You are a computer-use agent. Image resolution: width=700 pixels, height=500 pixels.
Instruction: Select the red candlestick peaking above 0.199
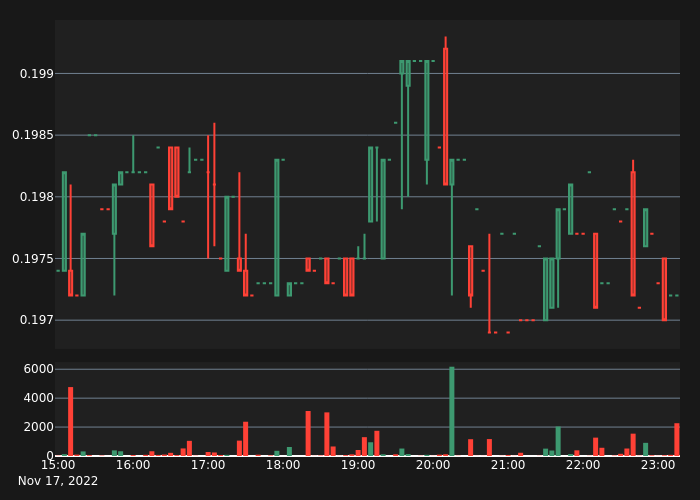tap(446, 111)
